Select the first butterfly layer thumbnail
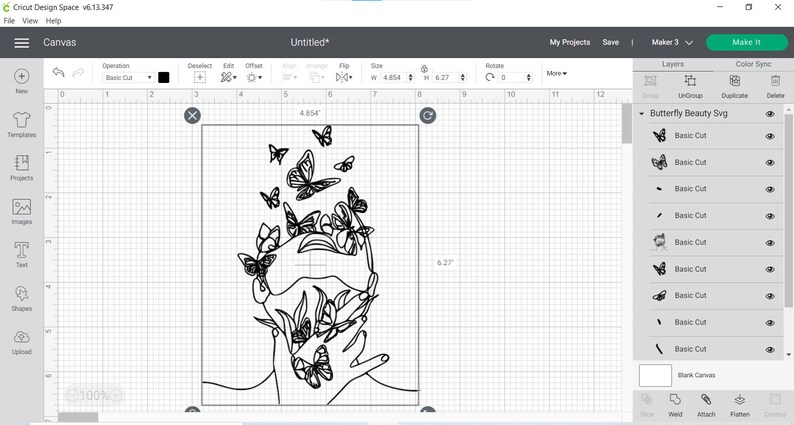The height and width of the screenshot is (425, 794). pyautogui.click(x=659, y=136)
